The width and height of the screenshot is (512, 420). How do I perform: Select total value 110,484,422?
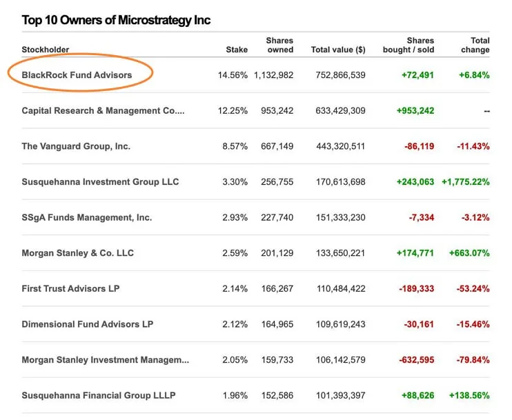341,288
